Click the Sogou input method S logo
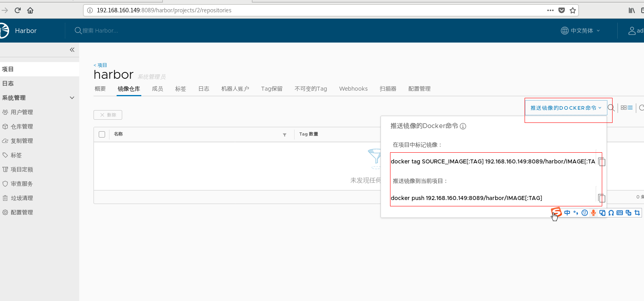Viewport: 644px width, 301px height. pyautogui.click(x=556, y=212)
